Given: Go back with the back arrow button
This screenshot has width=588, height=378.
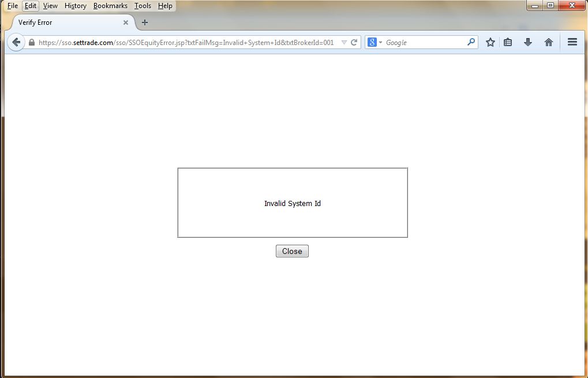Looking at the screenshot, I should click(x=16, y=42).
